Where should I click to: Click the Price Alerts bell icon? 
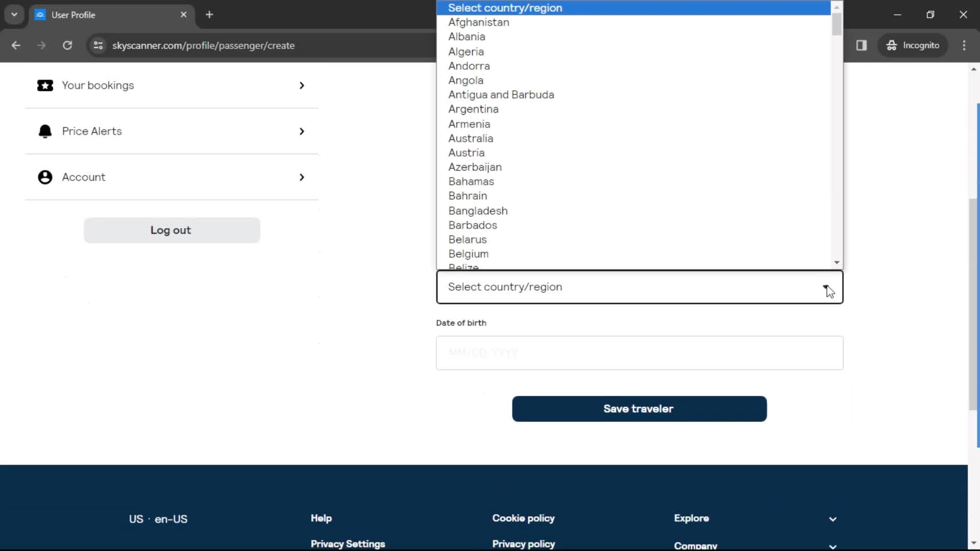click(45, 131)
